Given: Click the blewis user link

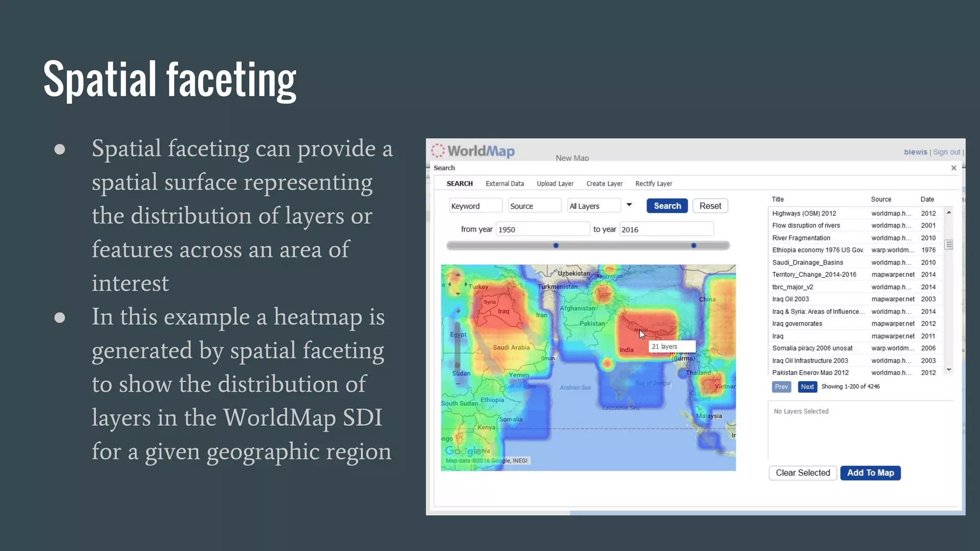Looking at the screenshot, I should pyautogui.click(x=915, y=152).
